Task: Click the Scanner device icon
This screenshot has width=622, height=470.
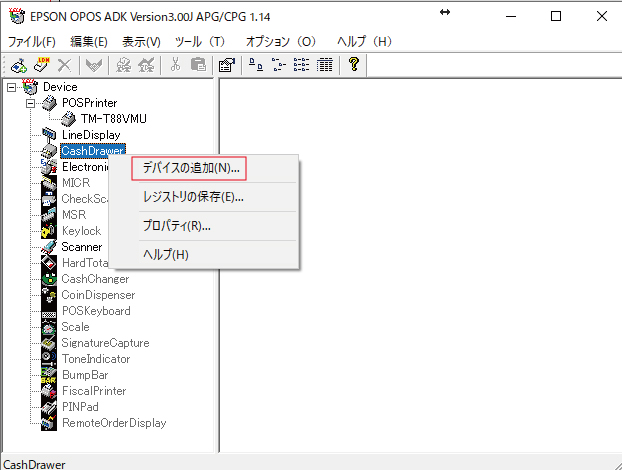Action: [x=49, y=247]
